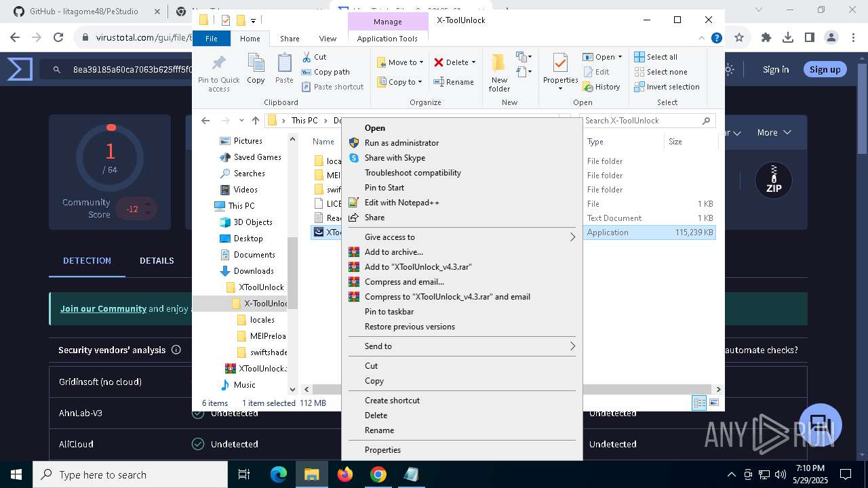Click History in the Open group

coord(601,87)
